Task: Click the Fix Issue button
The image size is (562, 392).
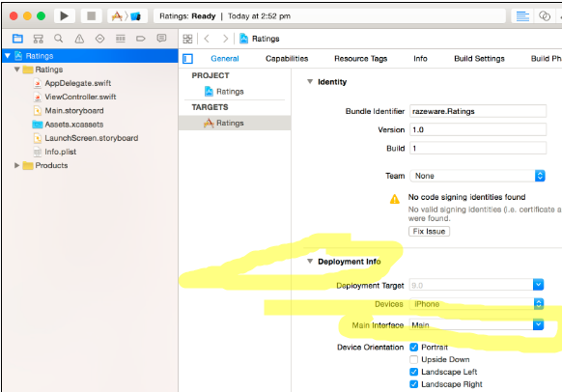Action: pyautogui.click(x=429, y=232)
